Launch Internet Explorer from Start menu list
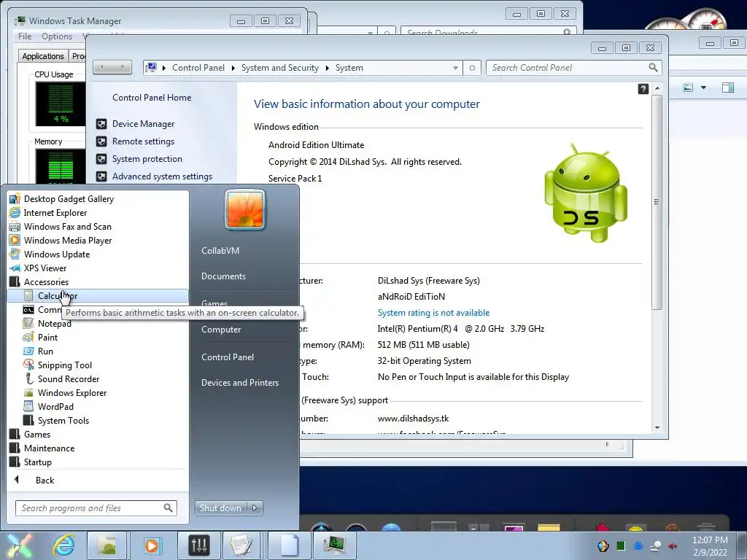The image size is (747, 560). (55, 213)
